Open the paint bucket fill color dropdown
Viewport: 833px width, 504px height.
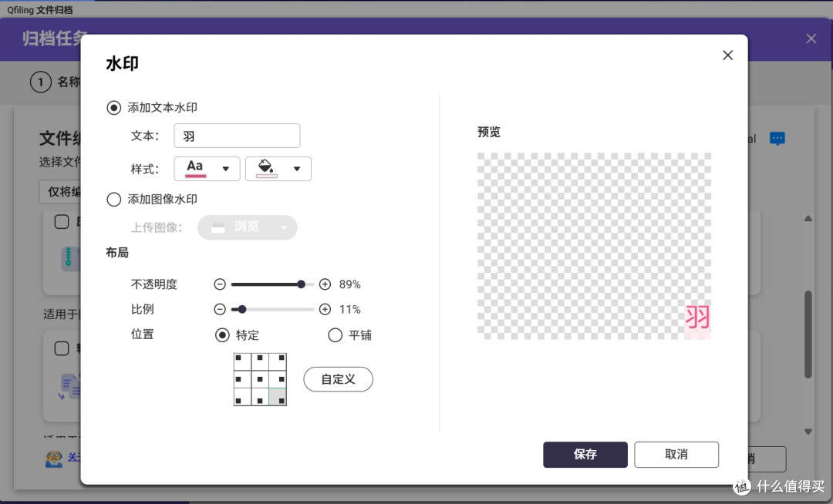coord(278,169)
